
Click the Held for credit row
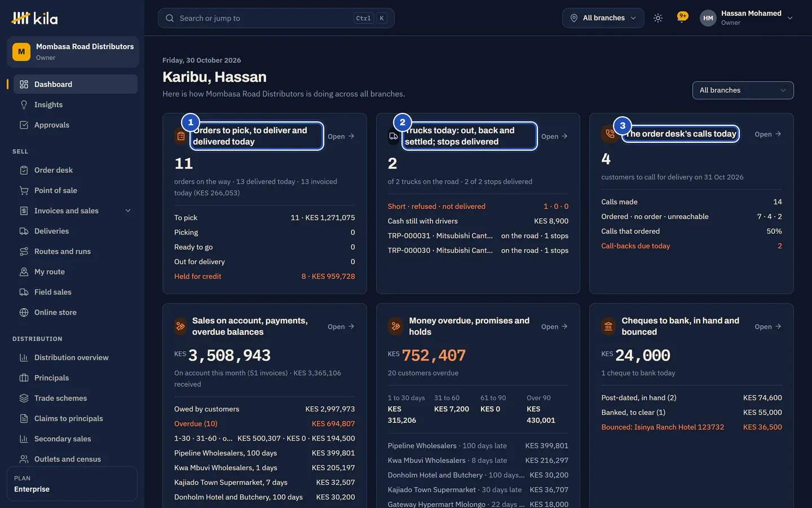pos(264,276)
